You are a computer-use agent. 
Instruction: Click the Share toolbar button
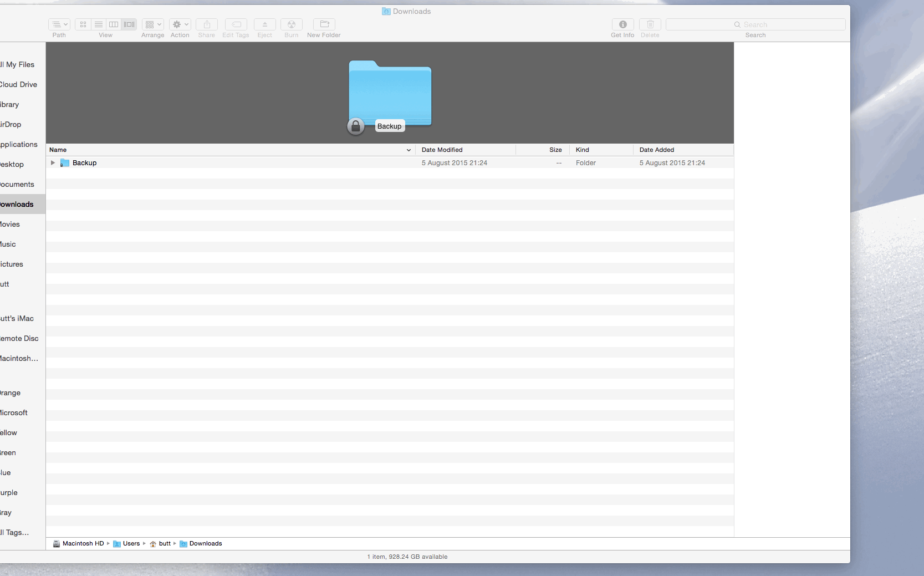207,24
